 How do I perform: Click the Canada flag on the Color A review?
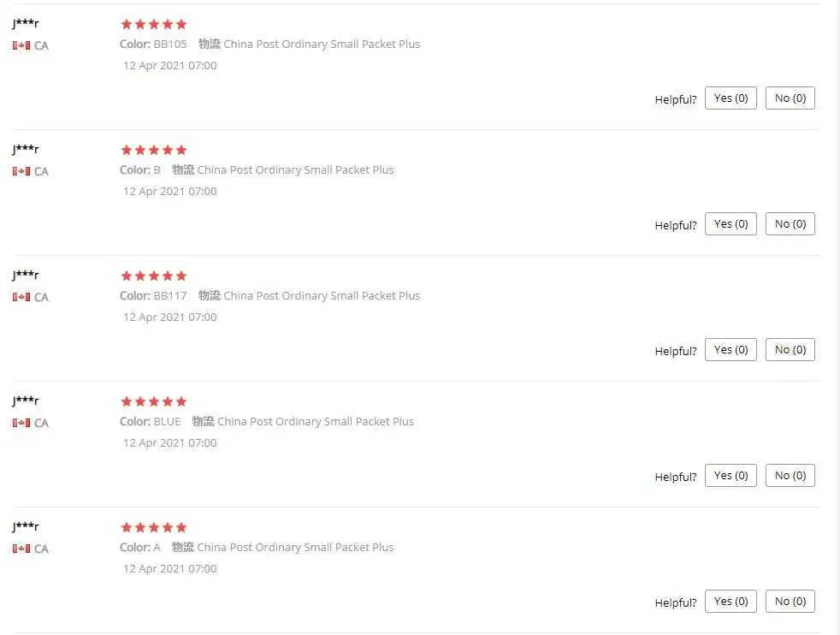(x=21, y=549)
